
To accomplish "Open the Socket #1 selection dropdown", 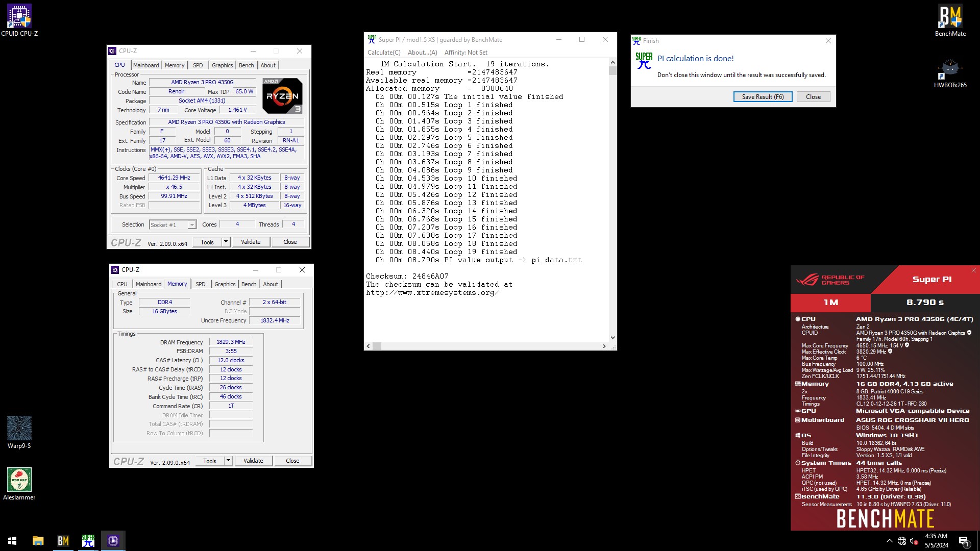I will (173, 225).
